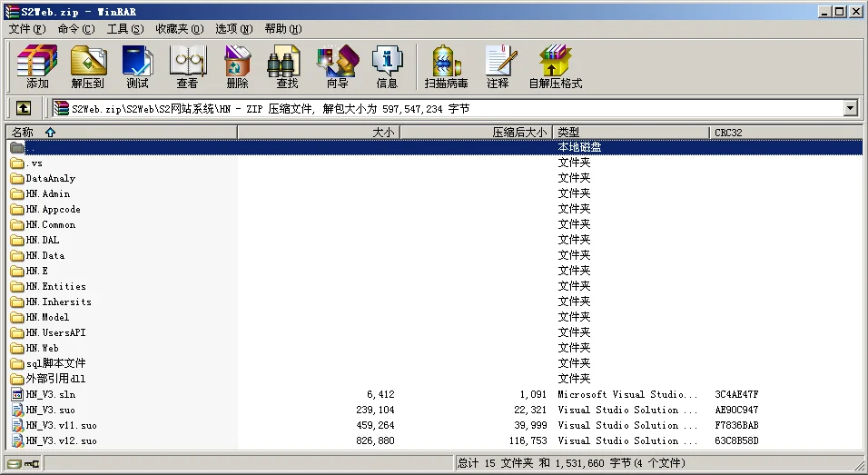Run the 测试 (Test) archive tool
The height and width of the screenshot is (475, 868).
pos(137,67)
